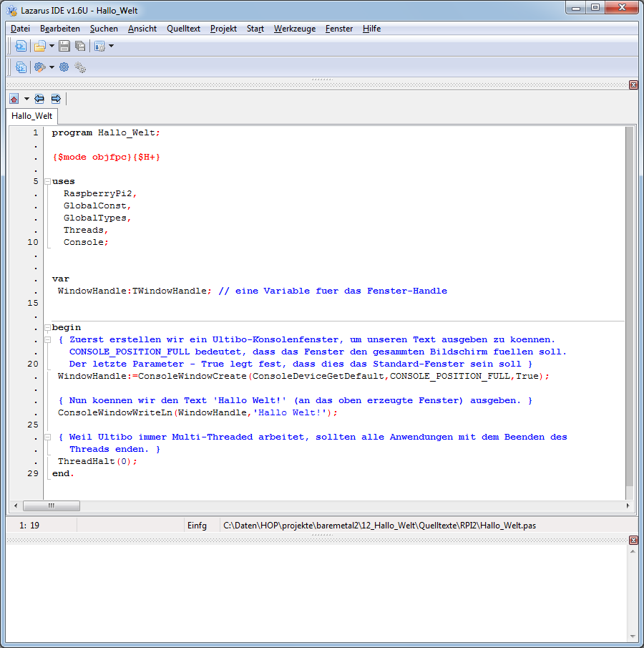Click the New Unit toolbar icon
This screenshot has width=644, height=648.
coord(21,46)
